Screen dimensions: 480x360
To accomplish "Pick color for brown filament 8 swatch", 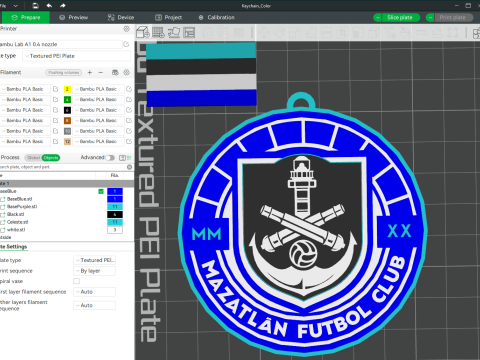I will (67, 120).
